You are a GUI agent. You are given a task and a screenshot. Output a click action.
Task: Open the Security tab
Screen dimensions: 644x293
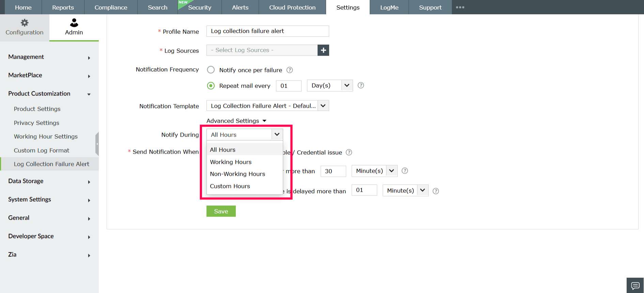(200, 7)
